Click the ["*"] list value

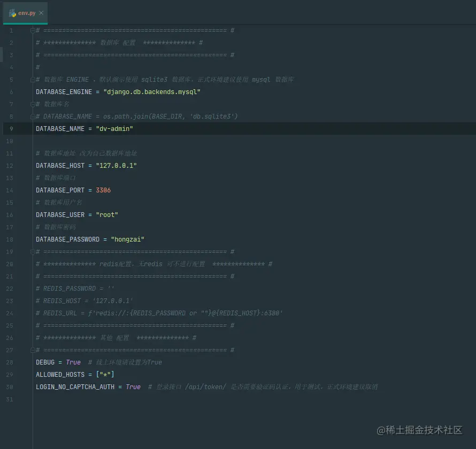coord(105,375)
